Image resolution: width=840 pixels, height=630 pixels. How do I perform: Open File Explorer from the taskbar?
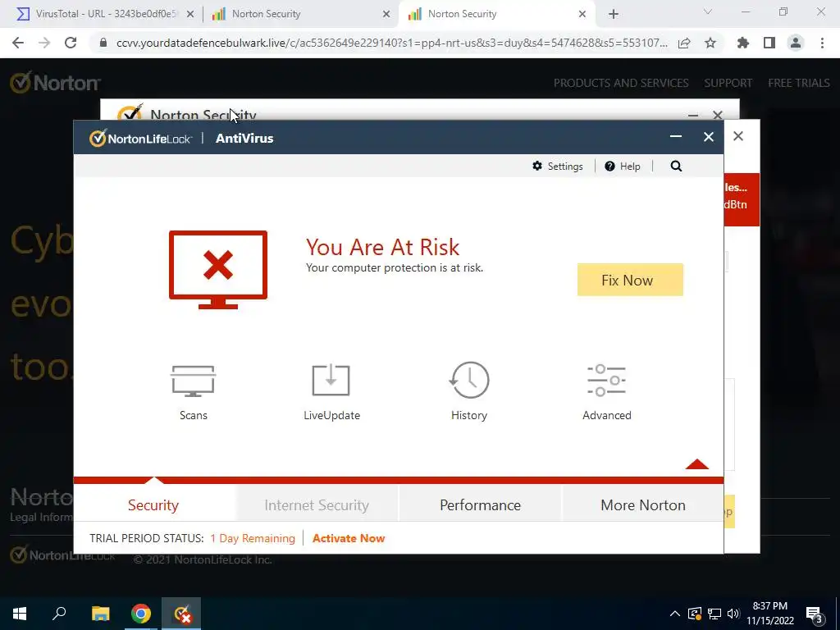click(100, 614)
